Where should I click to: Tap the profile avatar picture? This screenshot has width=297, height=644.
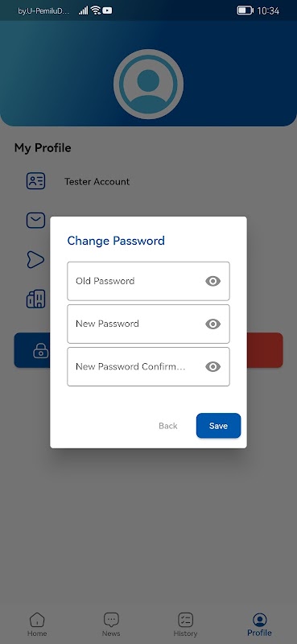point(148,85)
